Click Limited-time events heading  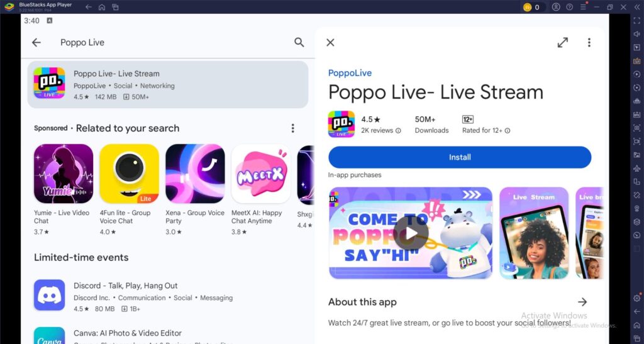(x=81, y=257)
